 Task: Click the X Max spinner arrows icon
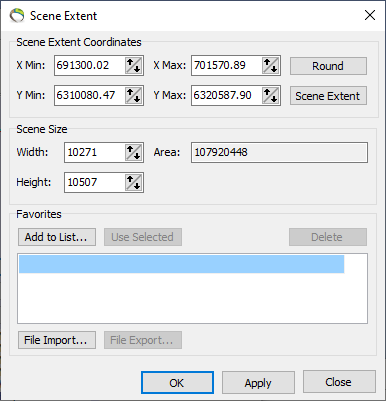[270, 65]
